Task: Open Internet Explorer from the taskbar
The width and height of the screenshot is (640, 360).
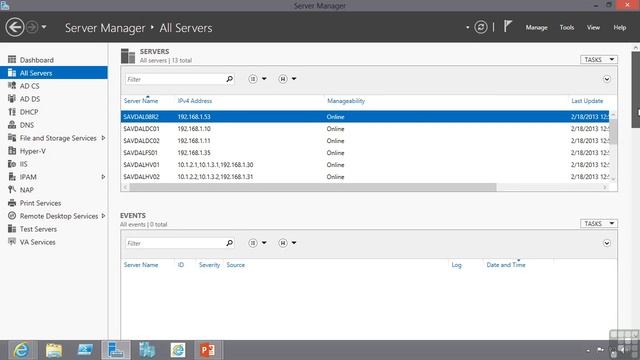Action: coord(20,350)
